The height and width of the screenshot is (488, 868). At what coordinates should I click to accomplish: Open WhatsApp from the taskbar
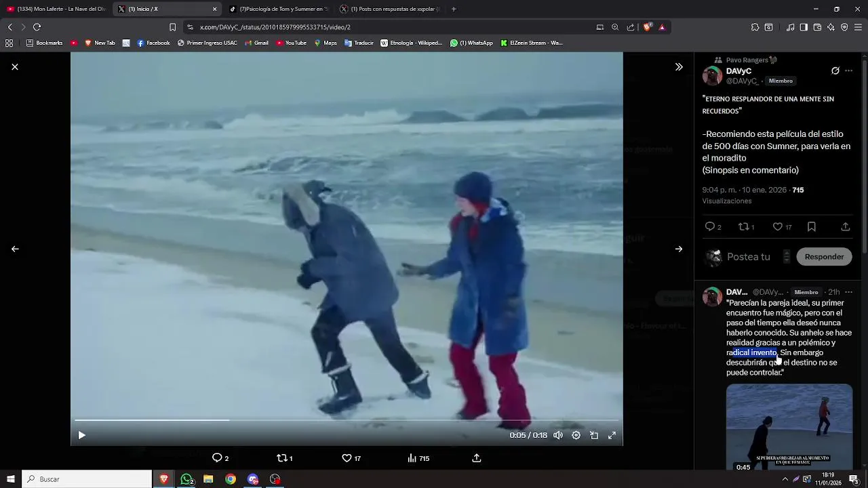point(186,479)
